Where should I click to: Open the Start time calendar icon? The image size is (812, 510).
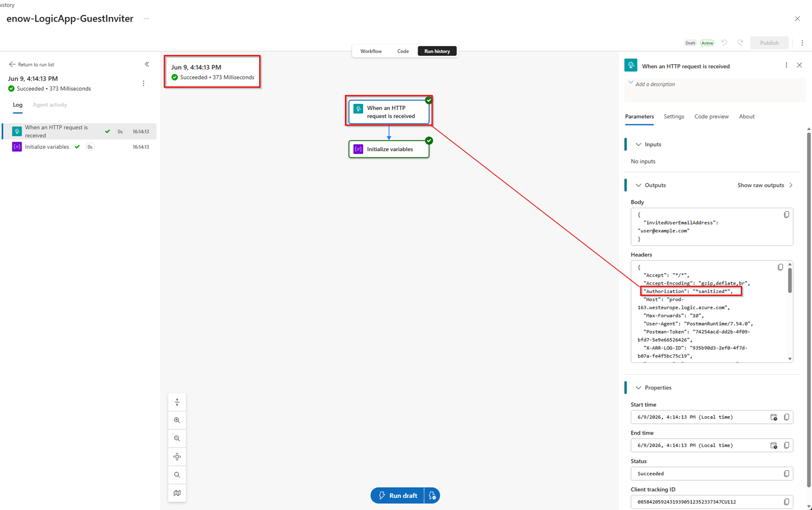pos(773,417)
